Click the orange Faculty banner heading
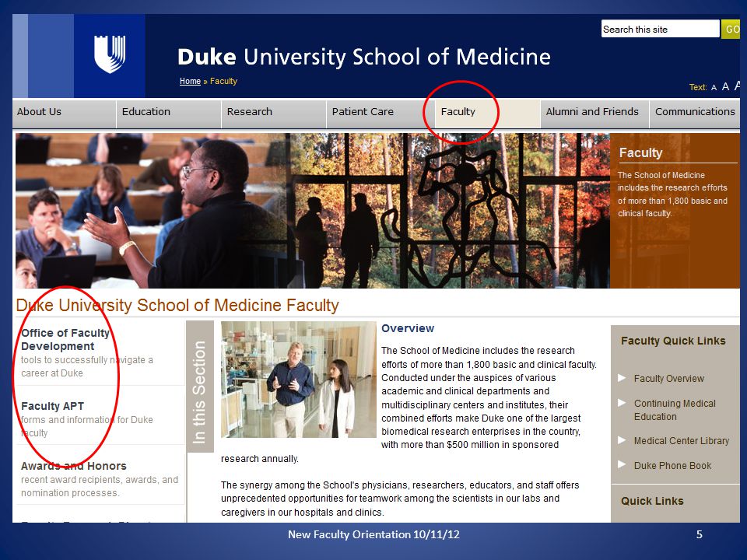 [x=640, y=153]
